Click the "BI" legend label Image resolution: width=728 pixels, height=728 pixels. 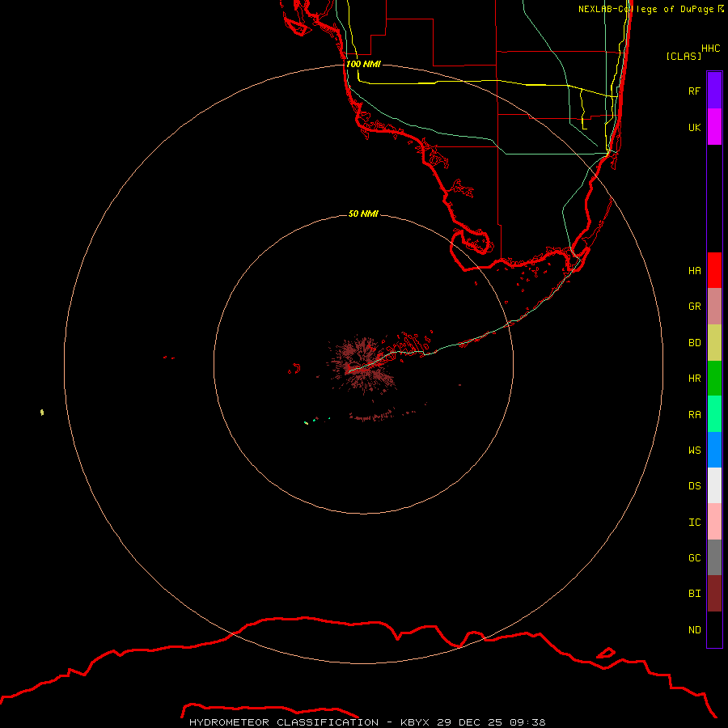click(x=694, y=594)
